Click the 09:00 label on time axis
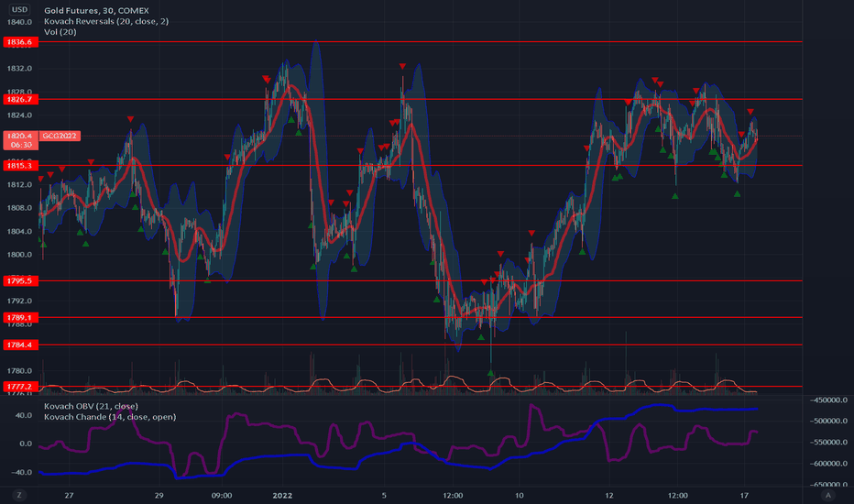Image resolution: width=854 pixels, height=504 pixels. (222, 495)
